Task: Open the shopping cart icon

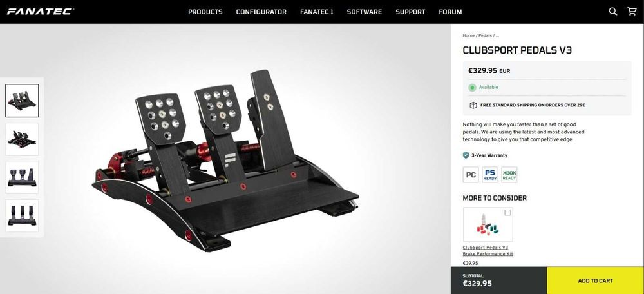Action: [632, 12]
